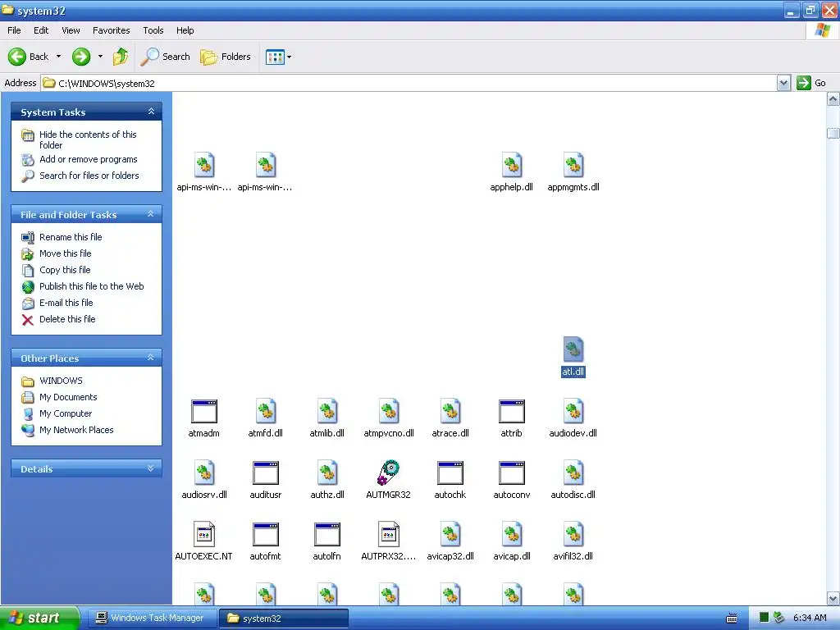Expand the Details panel
The image size is (840, 630).
[x=151, y=468]
